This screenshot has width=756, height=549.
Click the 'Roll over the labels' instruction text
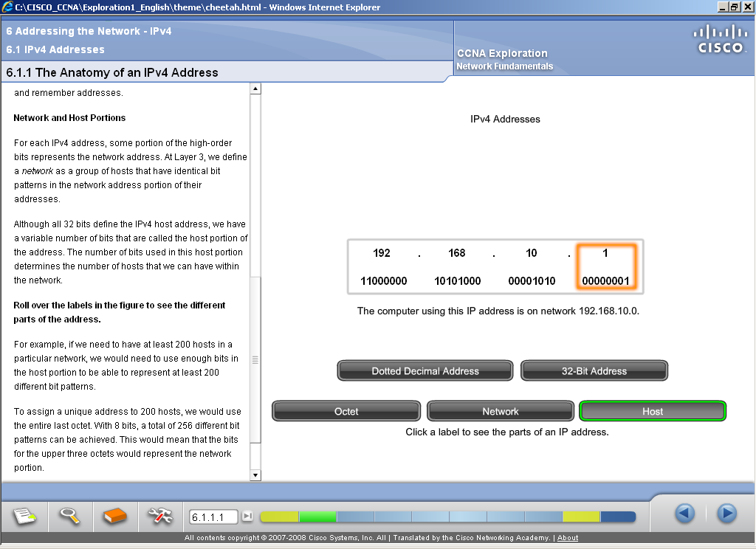[119, 312]
